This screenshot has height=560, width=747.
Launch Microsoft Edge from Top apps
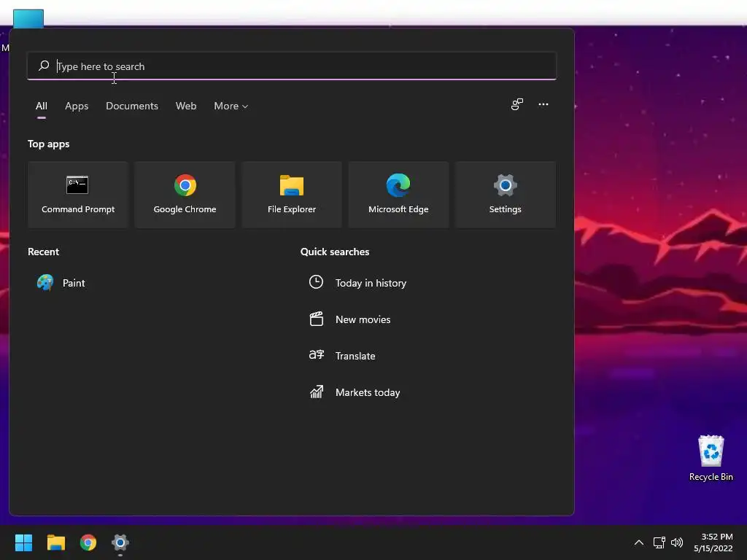(398, 194)
